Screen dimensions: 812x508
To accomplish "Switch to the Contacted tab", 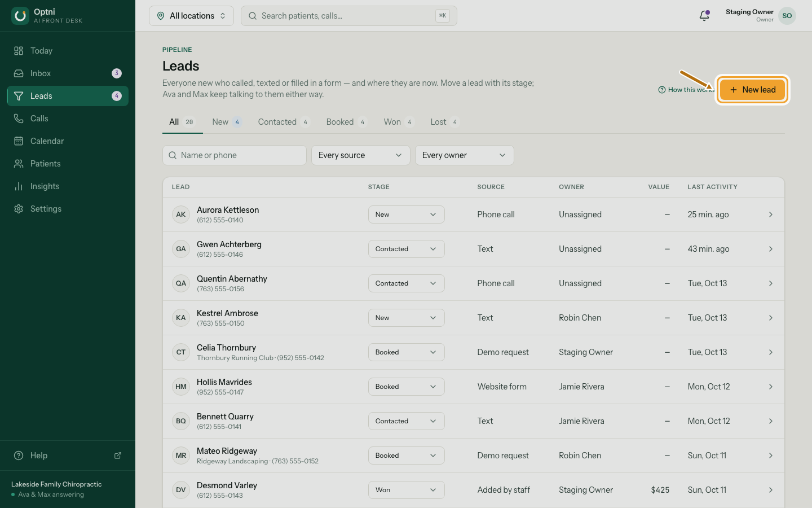I will (x=284, y=122).
